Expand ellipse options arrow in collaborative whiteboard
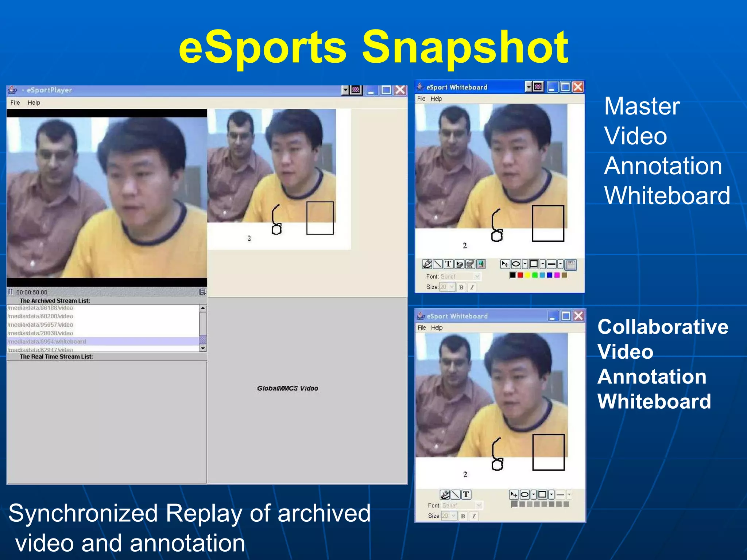Viewport: 747px width, 560px height. point(534,495)
